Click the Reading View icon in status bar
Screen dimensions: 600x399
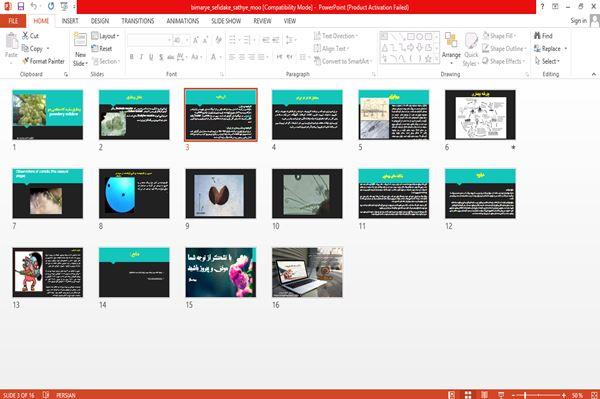click(x=484, y=395)
